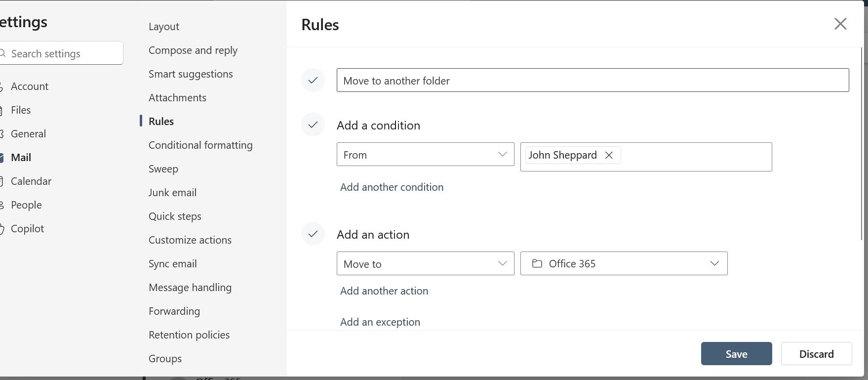Viewport: 868px width, 380px height.
Task: Open Files settings category
Action: pyautogui.click(x=21, y=110)
